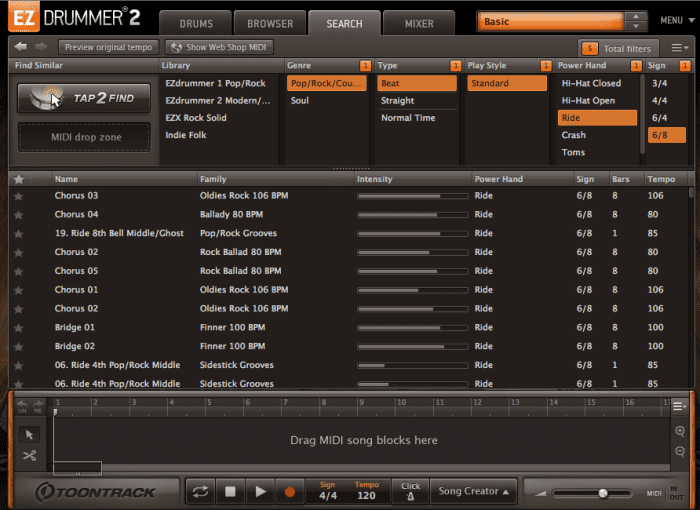
Task: Open the Song Creator panel
Action: click(x=474, y=491)
